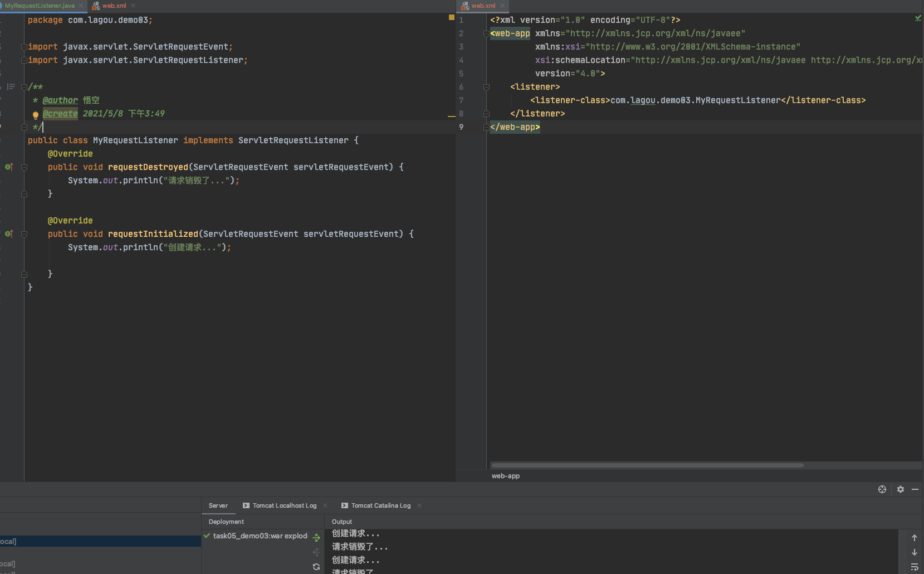Click the XML file icon on the right web.xml tab
Viewport: 924px width, 574px height.
point(465,6)
